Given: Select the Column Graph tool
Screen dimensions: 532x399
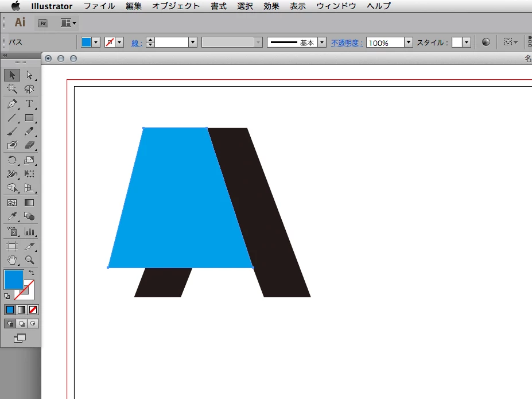Looking at the screenshot, I should coord(29,232).
